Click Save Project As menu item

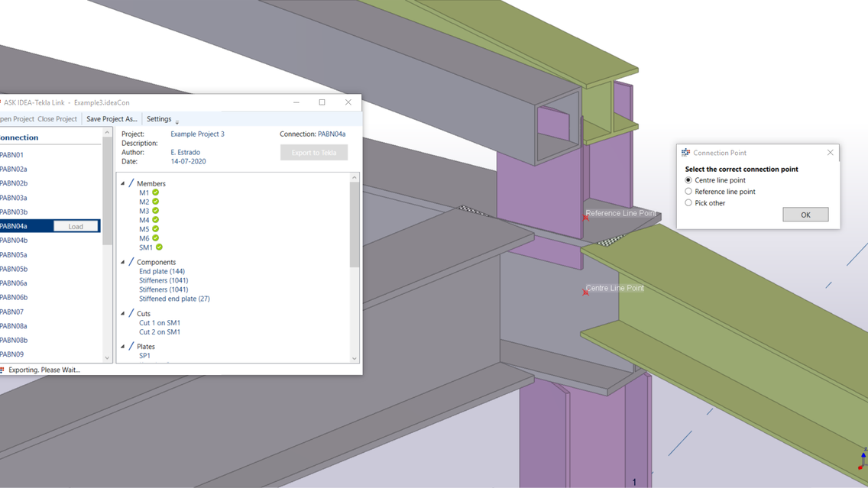[x=112, y=119]
